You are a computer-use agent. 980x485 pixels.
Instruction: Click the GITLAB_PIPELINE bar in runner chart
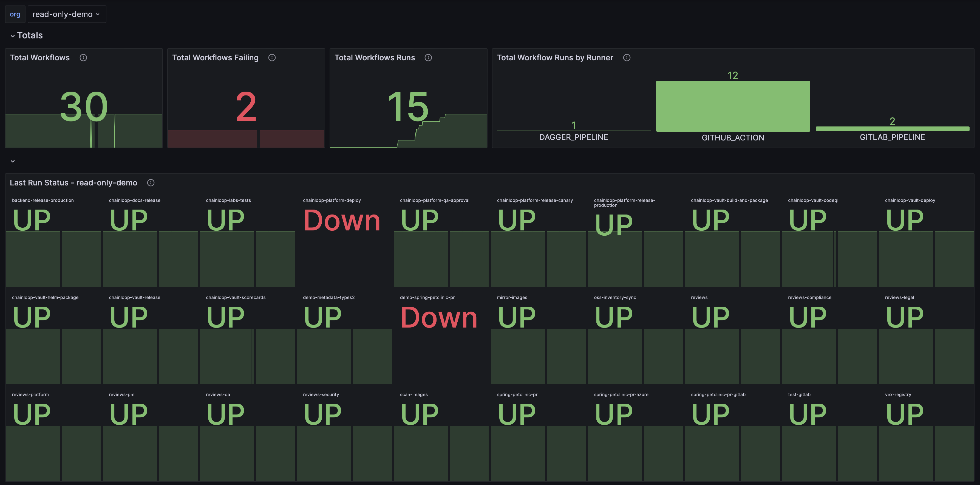pyautogui.click(x=892, y=129)
